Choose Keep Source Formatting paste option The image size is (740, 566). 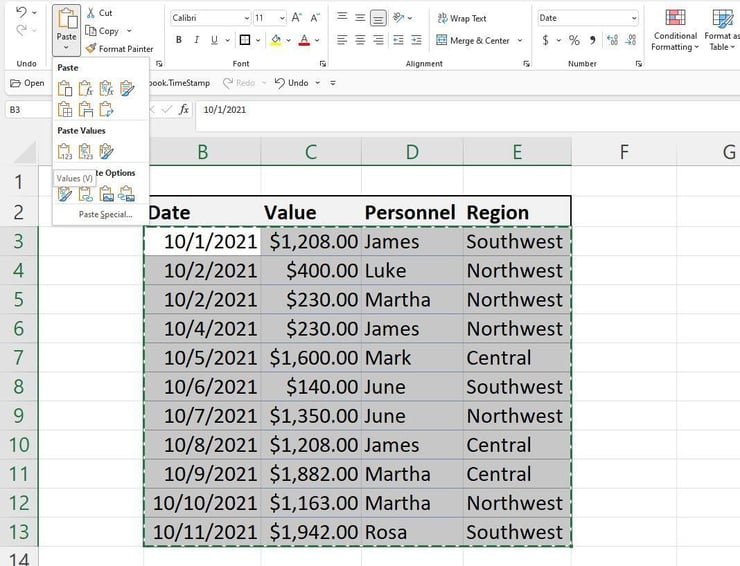[x=127, y=88]
